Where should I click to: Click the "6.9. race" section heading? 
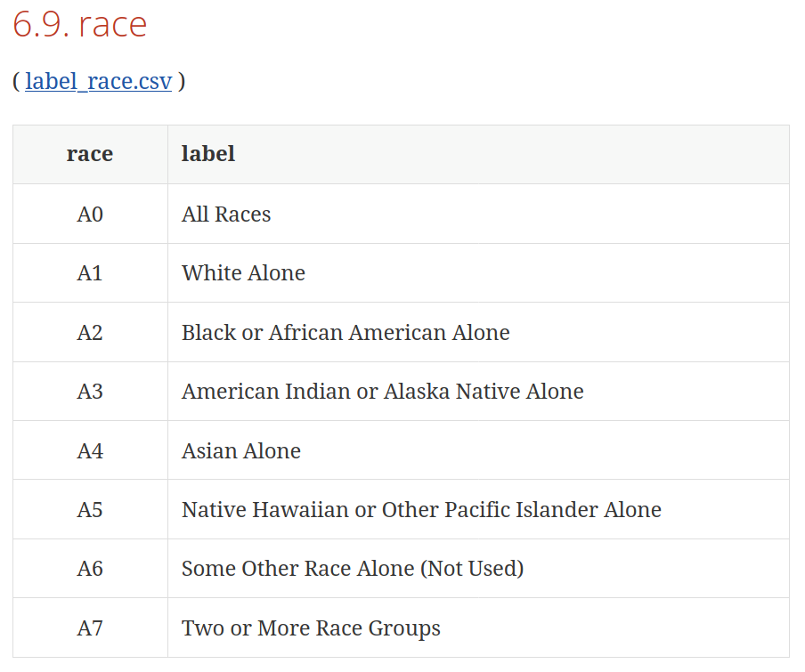(79, 24)
